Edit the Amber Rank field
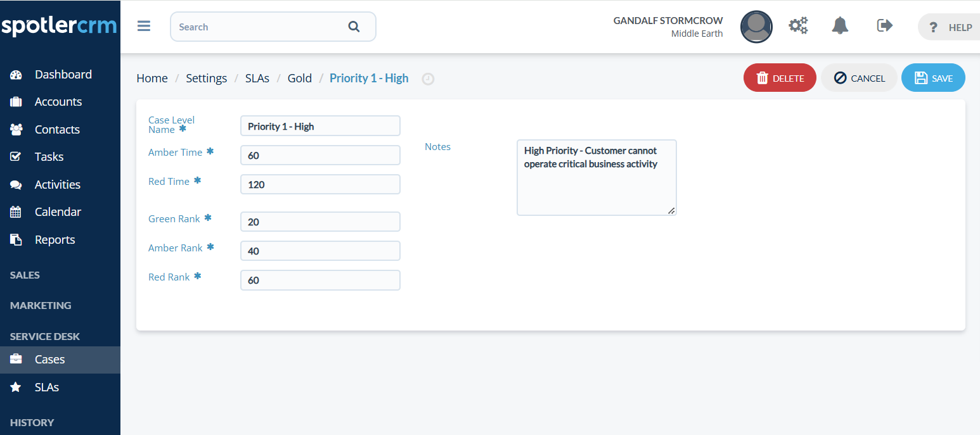Viewport: 980px width, 435px height. (x=320, y=251)
